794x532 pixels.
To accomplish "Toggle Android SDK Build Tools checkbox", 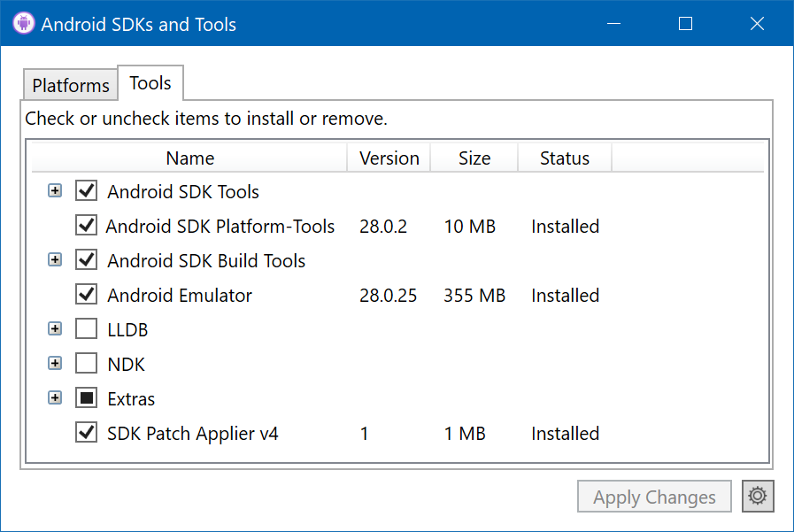I will click(86, 260).
